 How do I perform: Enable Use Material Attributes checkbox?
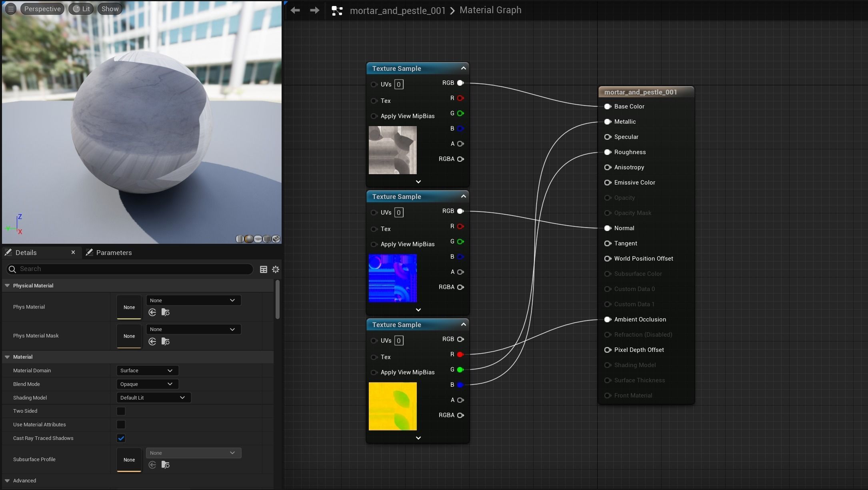point(121,425)
